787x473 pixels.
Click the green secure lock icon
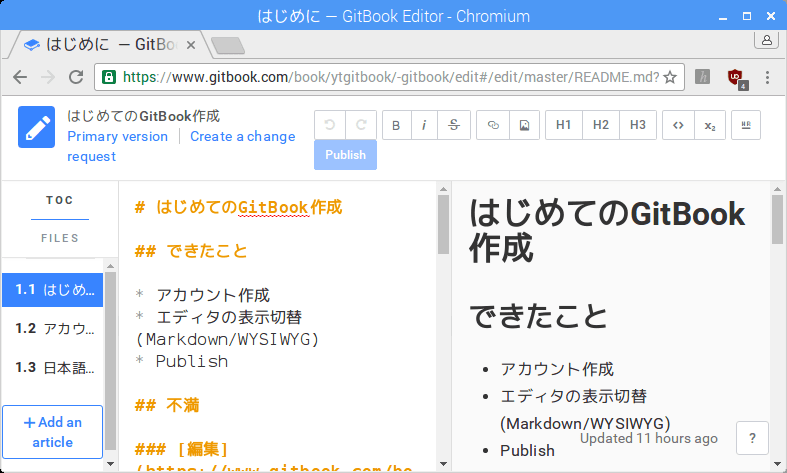[x=109, y=77]
